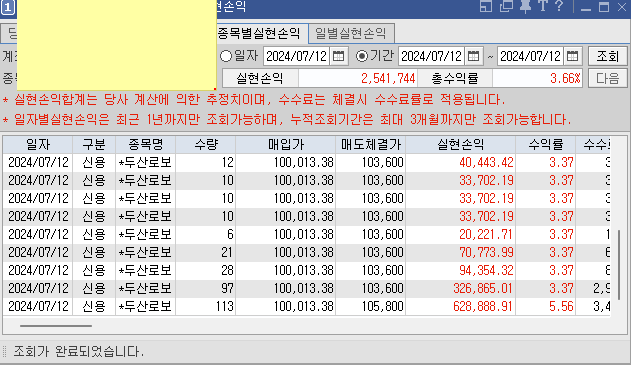Click the 실현손익 column header in table
Viewport: 631px width, 365px height.
461,144
